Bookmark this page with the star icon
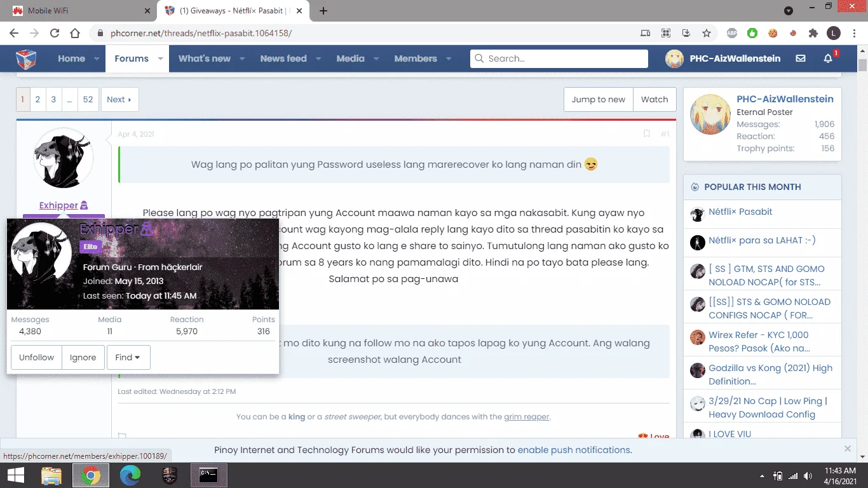 [x=707, y=33]
